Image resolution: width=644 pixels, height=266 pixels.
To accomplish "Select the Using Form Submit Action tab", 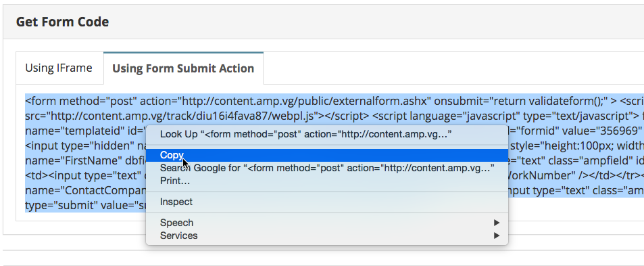I will 183,68.
